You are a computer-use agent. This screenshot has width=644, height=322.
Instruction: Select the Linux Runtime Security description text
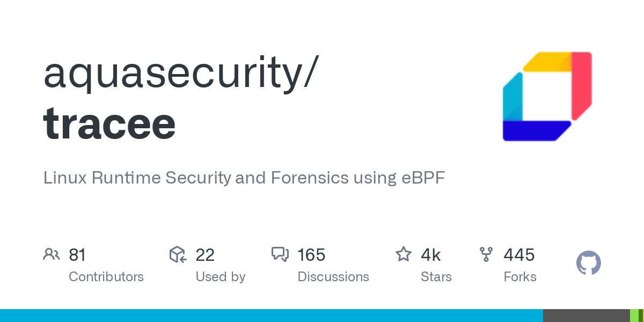point(244,178)
